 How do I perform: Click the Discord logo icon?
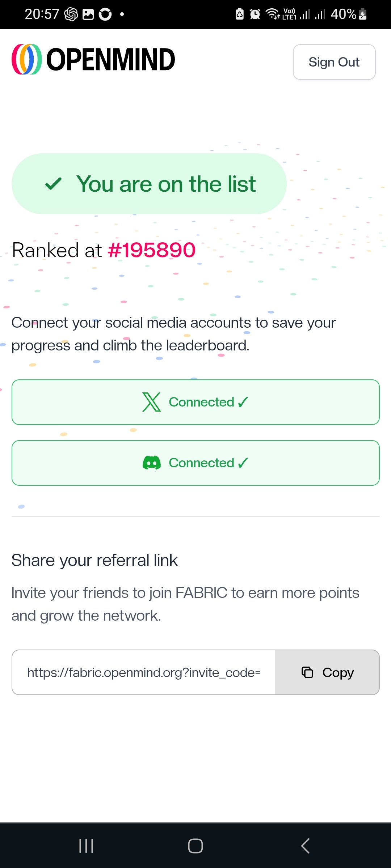tap(152, 463)
